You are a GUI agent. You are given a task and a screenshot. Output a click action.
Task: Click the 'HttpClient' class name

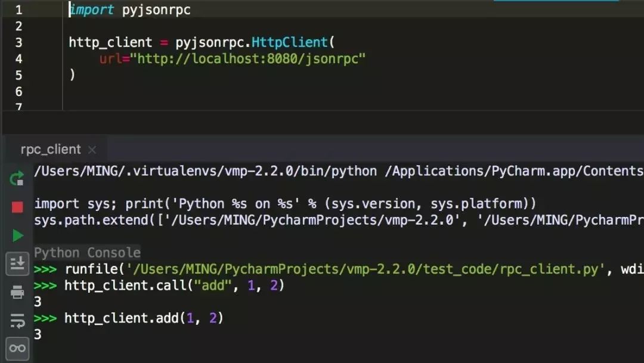[x=290, y=42]
